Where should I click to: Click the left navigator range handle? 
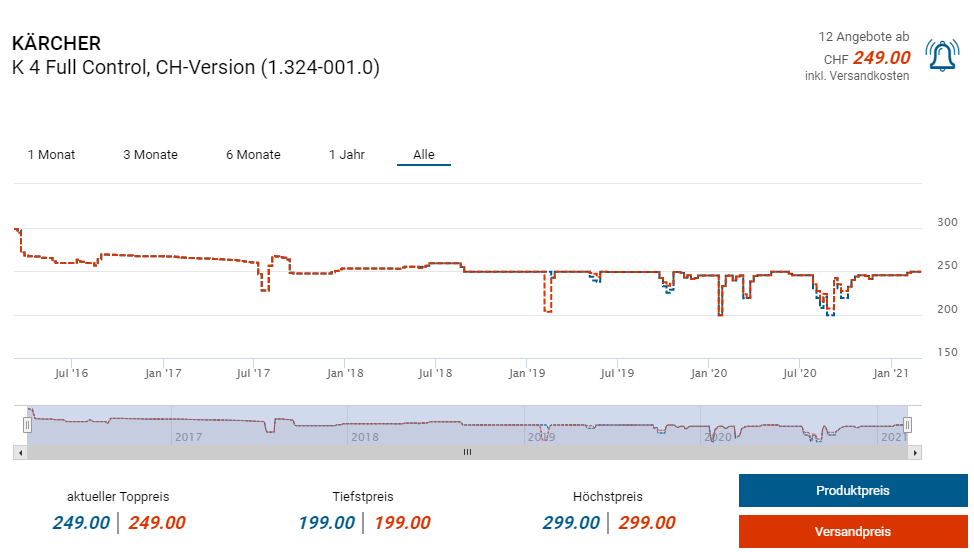28,425
